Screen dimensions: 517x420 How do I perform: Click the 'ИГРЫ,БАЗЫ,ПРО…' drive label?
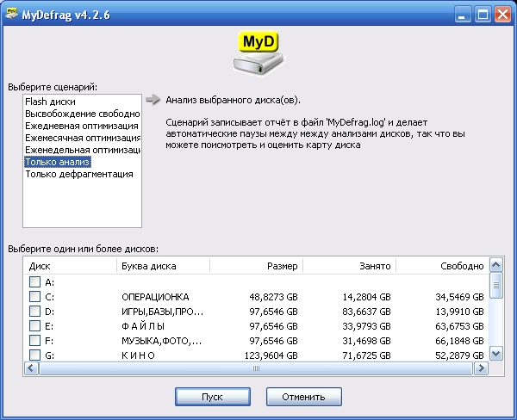[x=163, y=312]
